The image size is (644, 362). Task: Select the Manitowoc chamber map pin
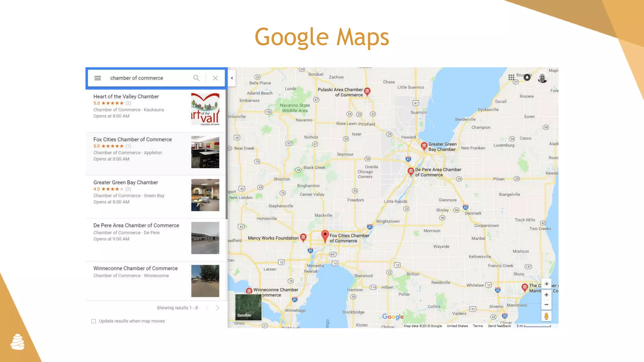coord(525,287)
